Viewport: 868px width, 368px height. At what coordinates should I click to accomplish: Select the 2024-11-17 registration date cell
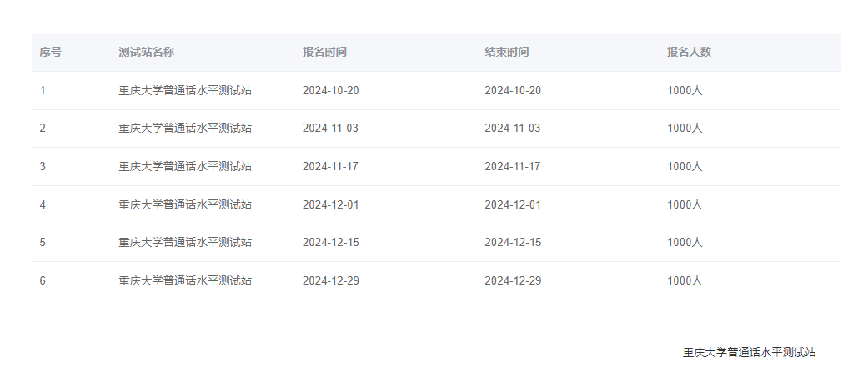pos(330,166)
